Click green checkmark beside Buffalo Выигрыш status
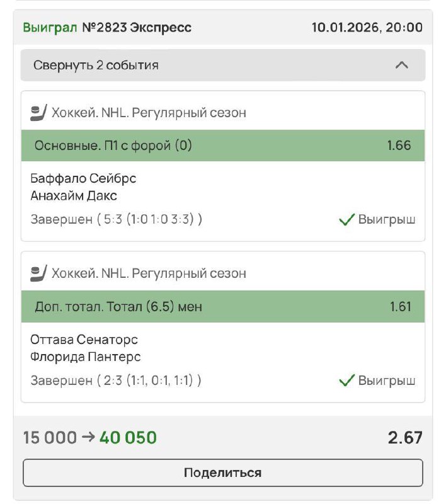446x504 pixels. point(346,220)
